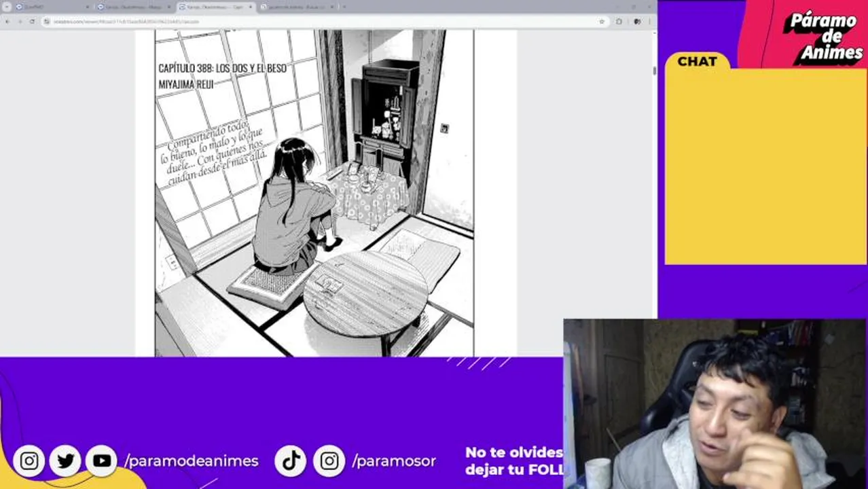Close the first browser tab

pos(87,7)
